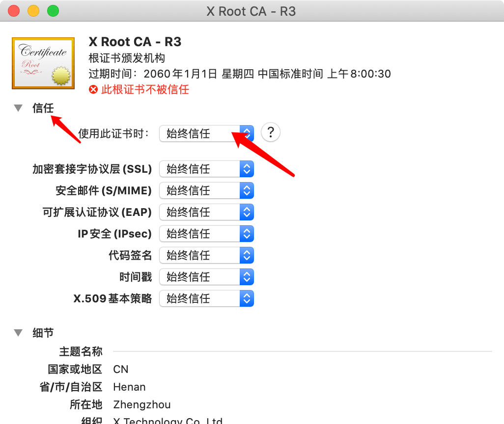This screenshot has height=424, width=504.
Task: Click the certificate root icon image
Action: point(43,63)
